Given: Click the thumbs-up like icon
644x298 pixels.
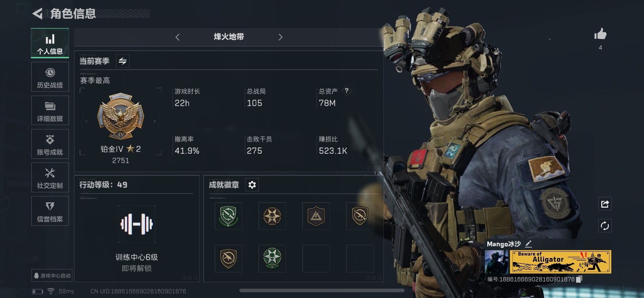Looking at the screenshot, I should point(600,34).
